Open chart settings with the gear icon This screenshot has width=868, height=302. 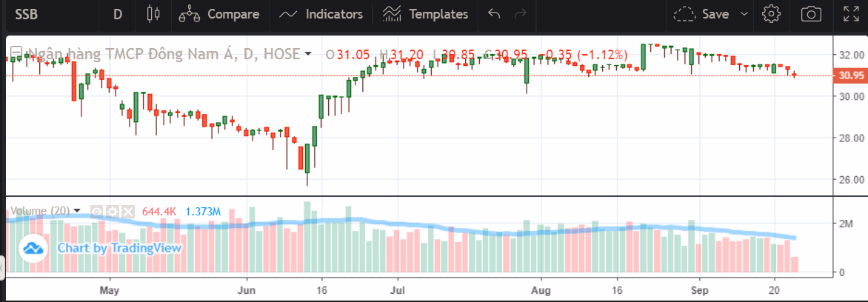(x=772, y=13)
